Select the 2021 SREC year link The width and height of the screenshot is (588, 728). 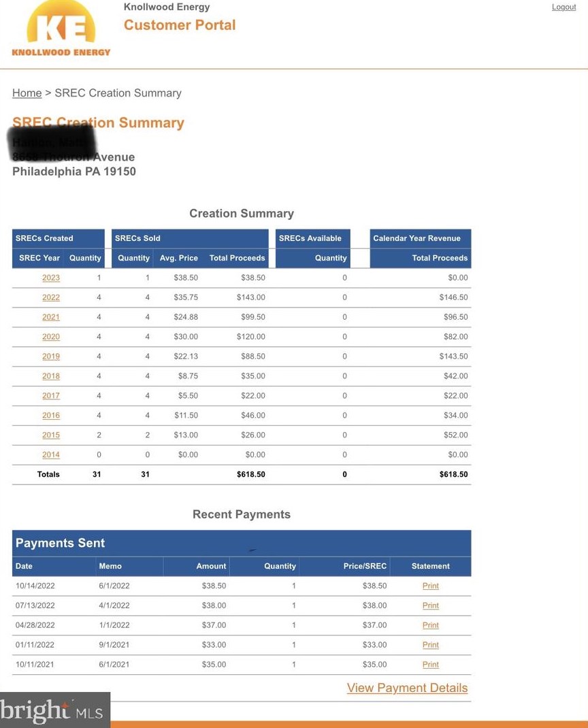(51, 317)
